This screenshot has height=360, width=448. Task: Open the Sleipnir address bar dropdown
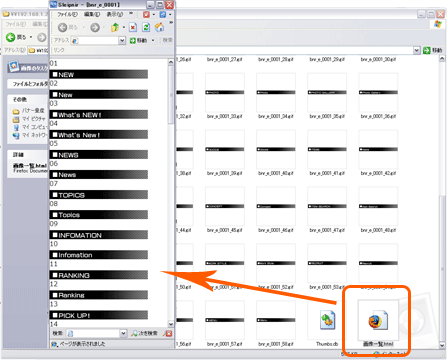122,40
